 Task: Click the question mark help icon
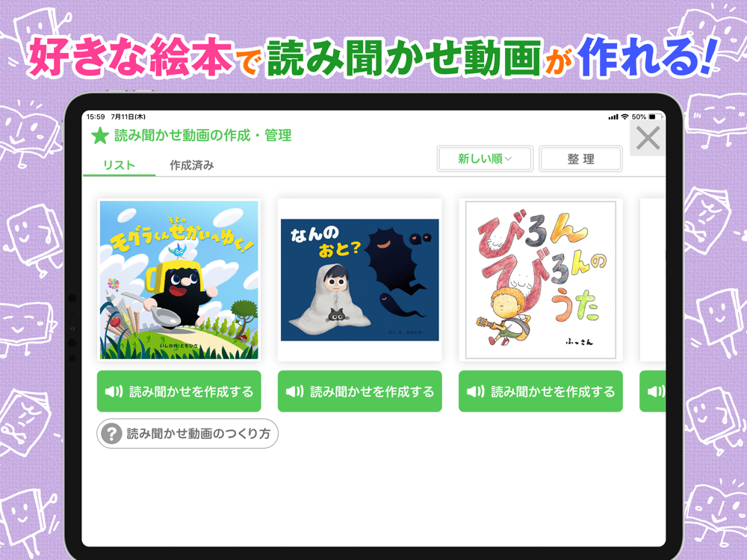pyautogui.click(x=111, y=434)
